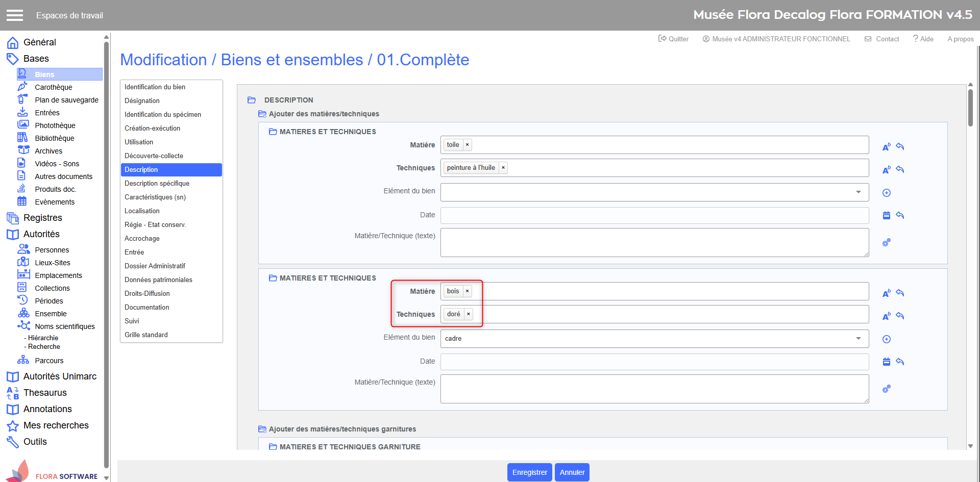Expand the 'cadre' Elément du bien dropdown
The image size is (980, 482).
coord(858,339)
